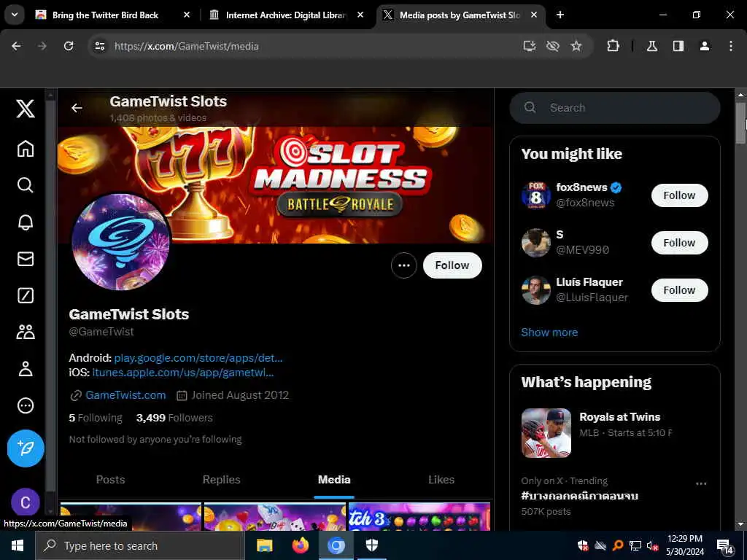The width and height of the screenshot is (747, 560).
Task: Open a new browser tab
Action: [x=560, y=15]
